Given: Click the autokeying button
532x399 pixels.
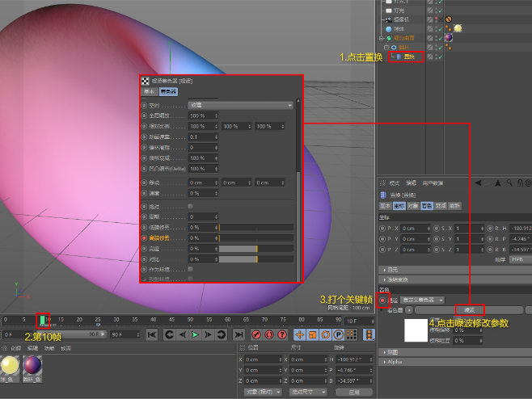Looking at the screenshot, I should coord(268,334).
